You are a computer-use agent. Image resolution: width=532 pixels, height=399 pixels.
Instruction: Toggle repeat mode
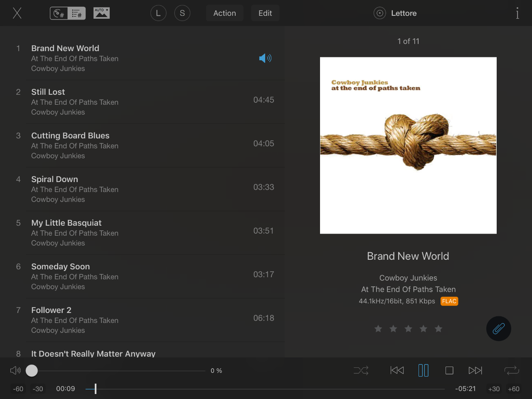tap(512, 370)
